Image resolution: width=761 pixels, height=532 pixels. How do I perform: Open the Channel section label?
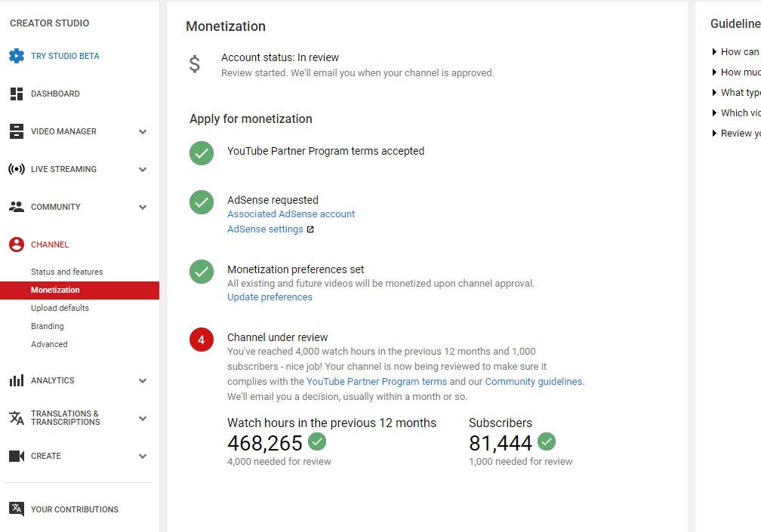click(50, 244)
